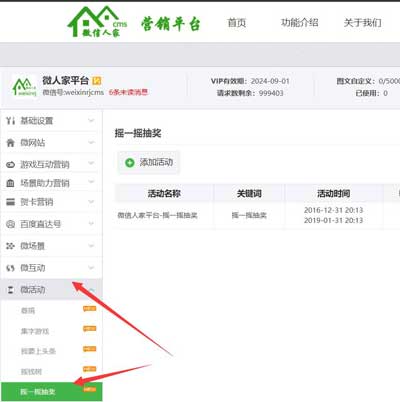This screenshot has width=400, height=402.
Task: Click the card icon of 贺卡营销
Action: coord(10,202)
